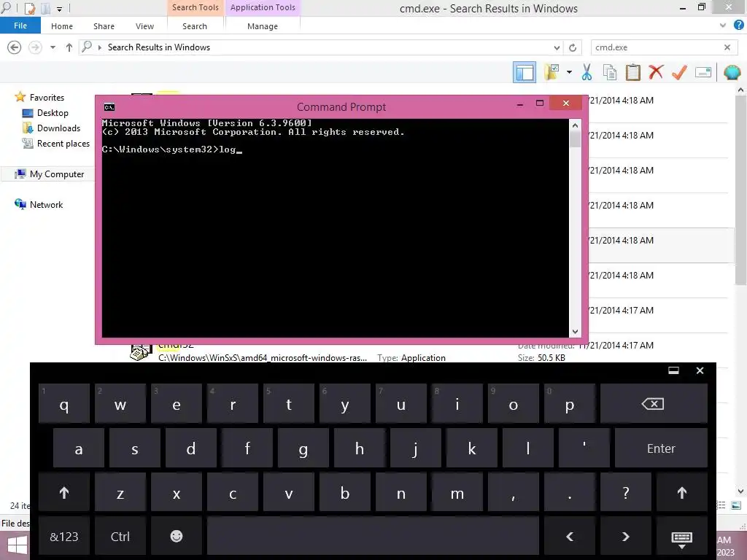This screenshot has width=747, height=560.
Task: Tap the question mark key on keyboard
Action: 625,493
